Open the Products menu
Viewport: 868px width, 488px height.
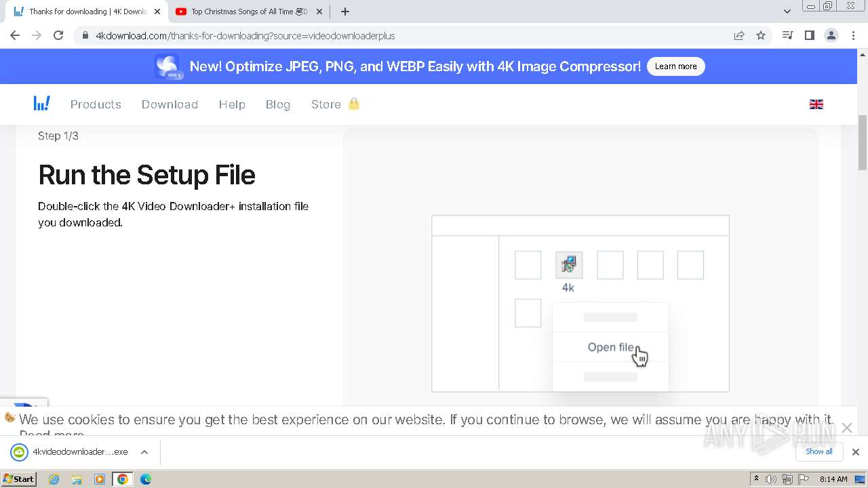tap(96, 104)
